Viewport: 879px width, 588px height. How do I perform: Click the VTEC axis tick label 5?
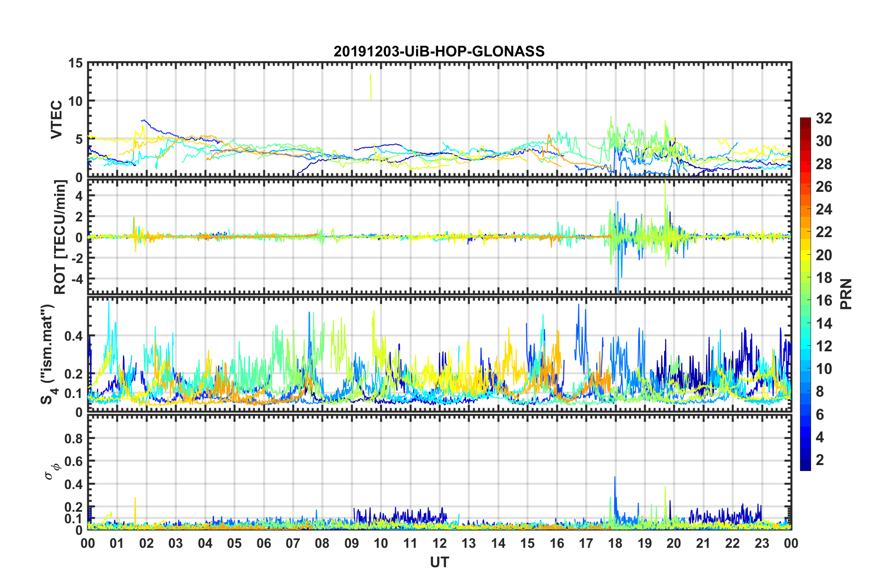pos(79,140)
